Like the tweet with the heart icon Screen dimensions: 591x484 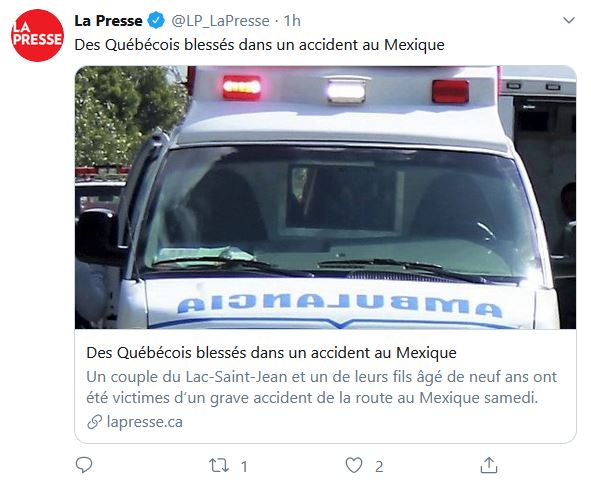click(x=354, y=466)
